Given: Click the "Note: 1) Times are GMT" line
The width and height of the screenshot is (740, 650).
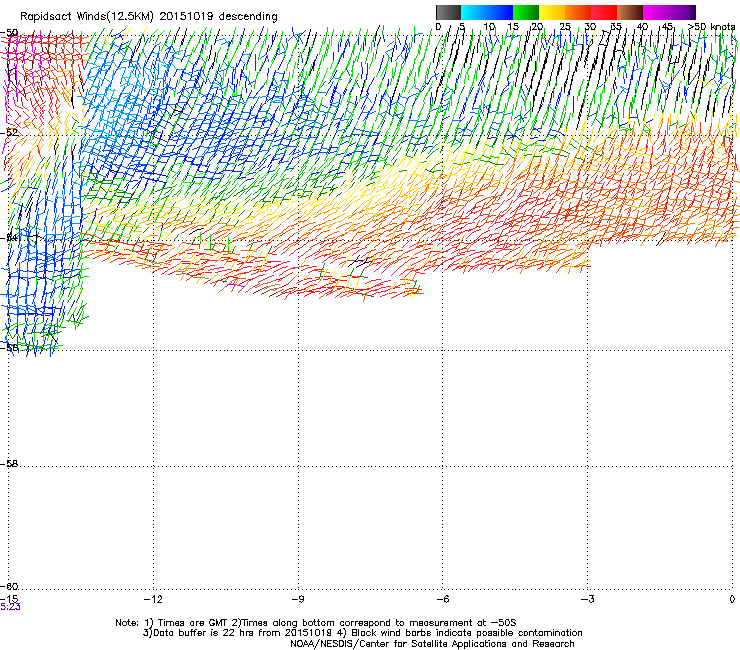Looking at the screenshot, I should point(316,623).
